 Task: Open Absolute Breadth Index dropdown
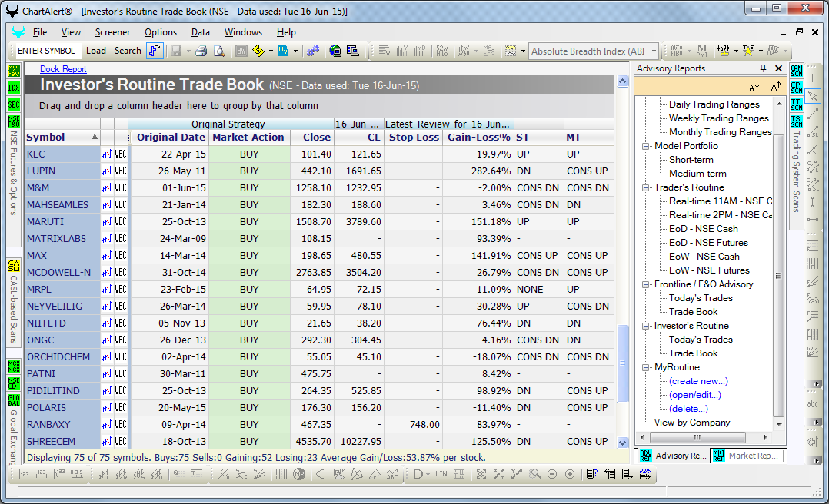coord(654,51)
